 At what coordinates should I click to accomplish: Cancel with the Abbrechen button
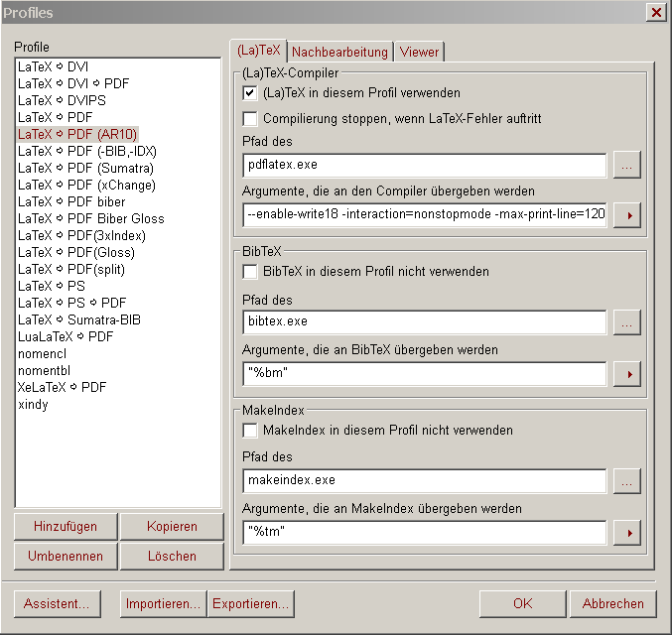tap(612, 603)
